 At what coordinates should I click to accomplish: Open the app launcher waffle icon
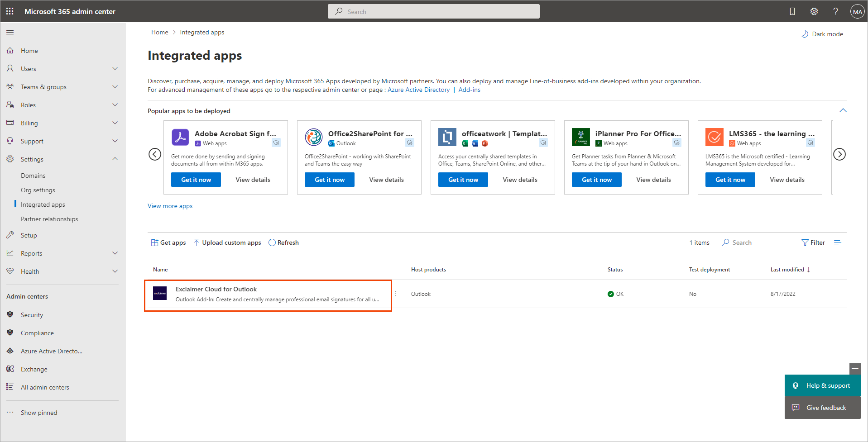pos(10,11)
